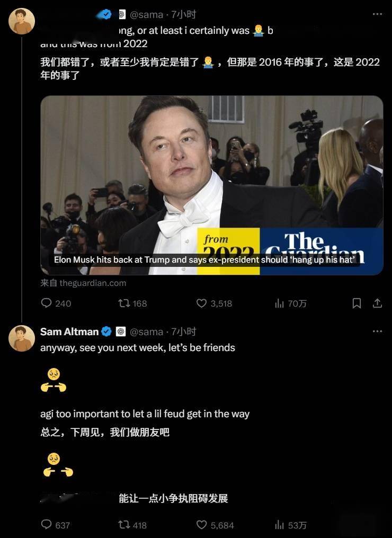Open more options on the top tweet
This screenshot has width=392, height=538.
(377, 14)
